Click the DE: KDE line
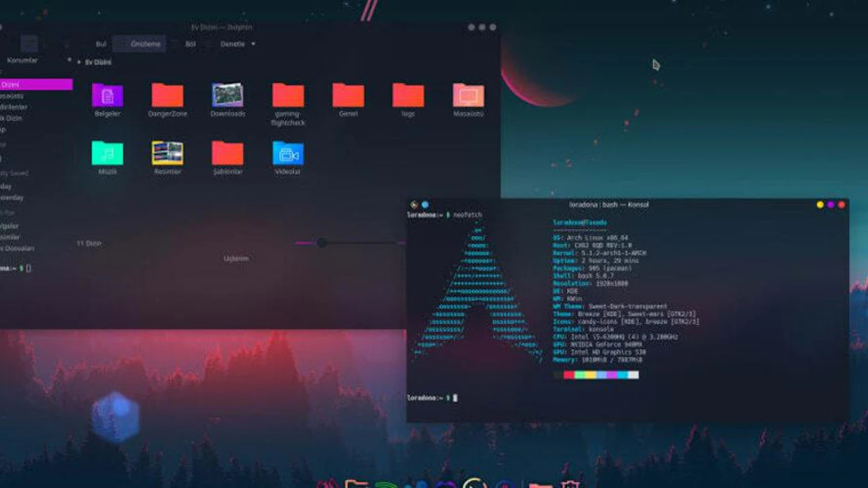The width and height of the screenshot is (868, 488). 566,291
